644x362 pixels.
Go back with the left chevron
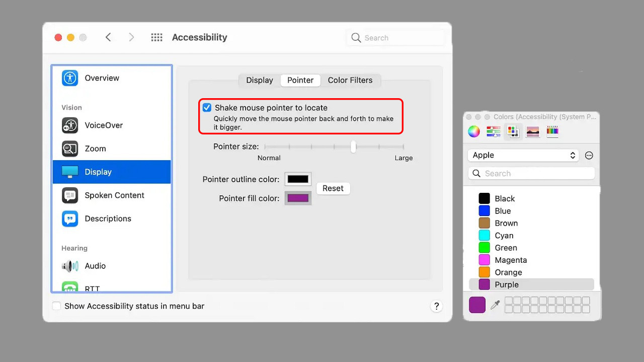pyautogui.click(x=108, y=37)
